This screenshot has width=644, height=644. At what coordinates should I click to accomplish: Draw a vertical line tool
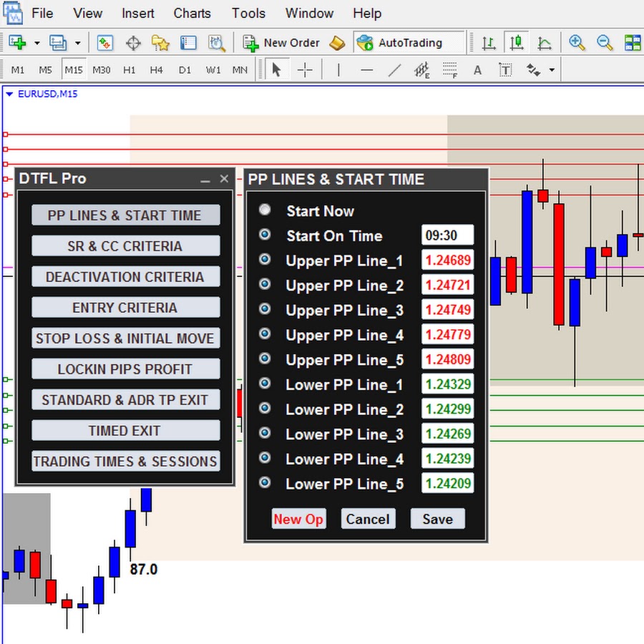(x=338, y=70)
